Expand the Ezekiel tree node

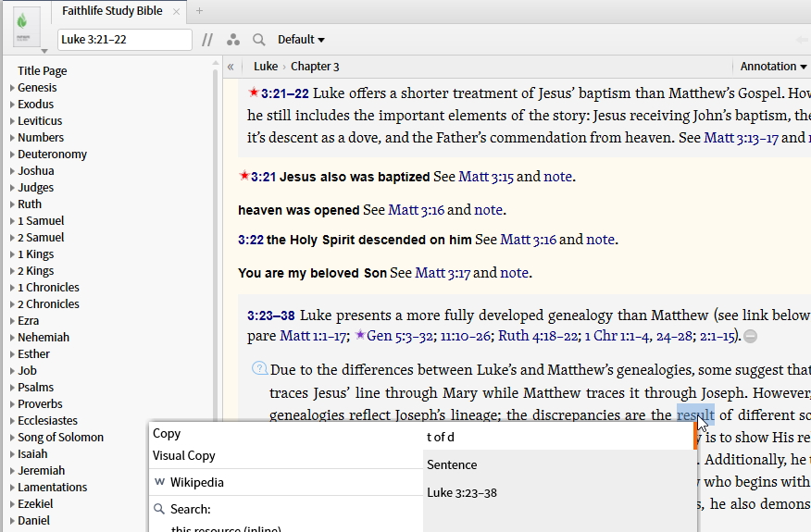click(12, 503)
